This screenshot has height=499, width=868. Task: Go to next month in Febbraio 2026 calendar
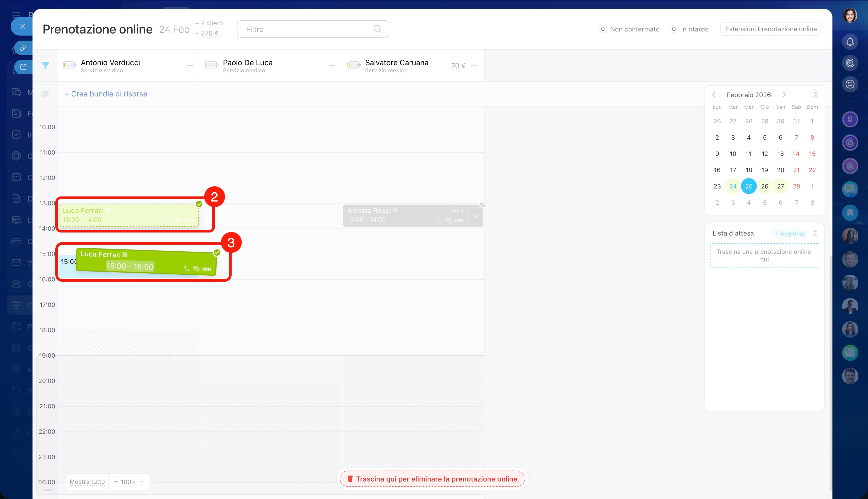pyautogui.click(x=784, y=95)
